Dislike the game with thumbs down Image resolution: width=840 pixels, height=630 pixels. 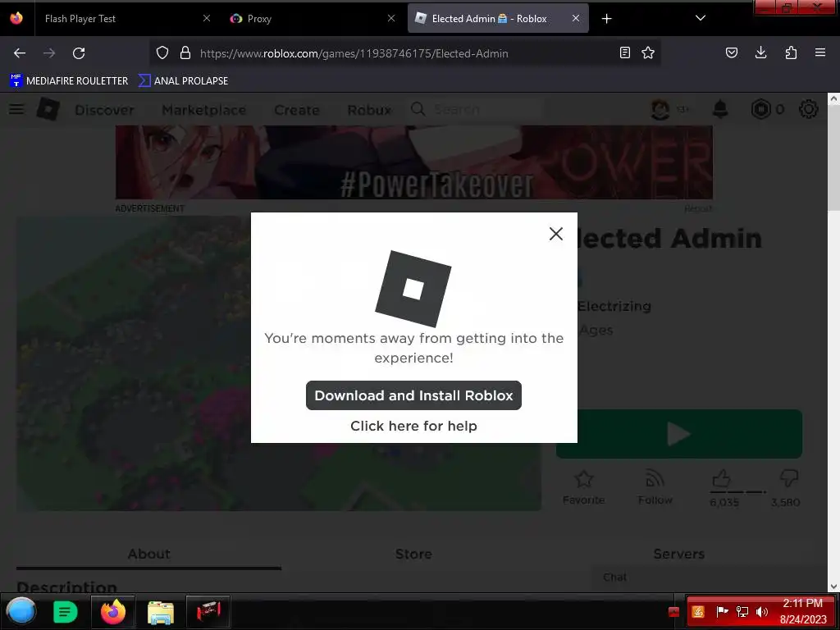789,478
